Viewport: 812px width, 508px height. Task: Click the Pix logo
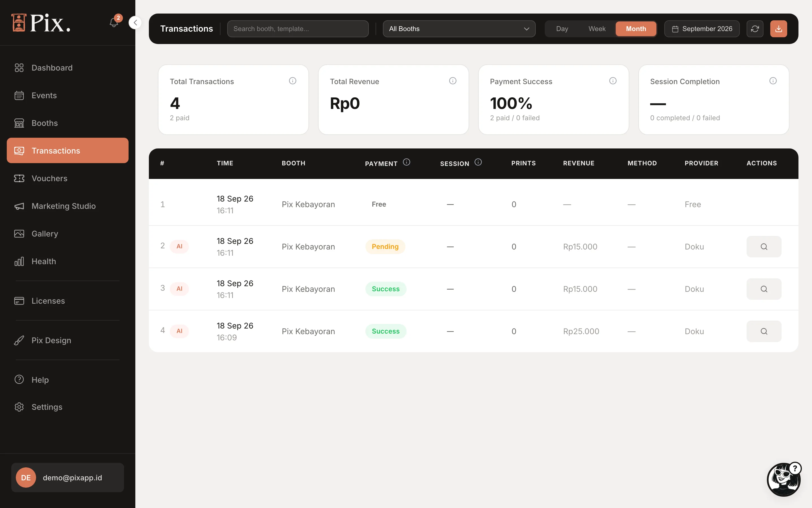tap(41, 23)
